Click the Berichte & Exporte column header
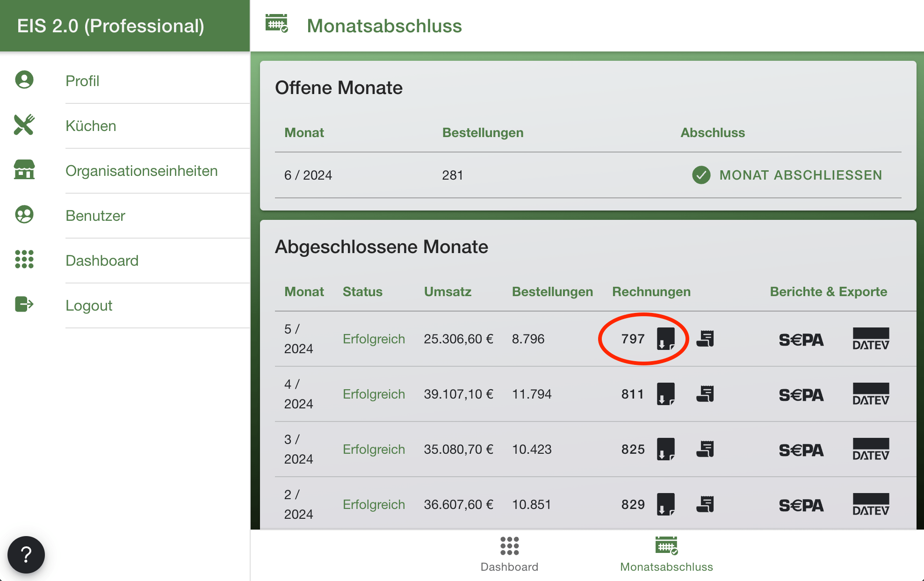 click(829, 291)
